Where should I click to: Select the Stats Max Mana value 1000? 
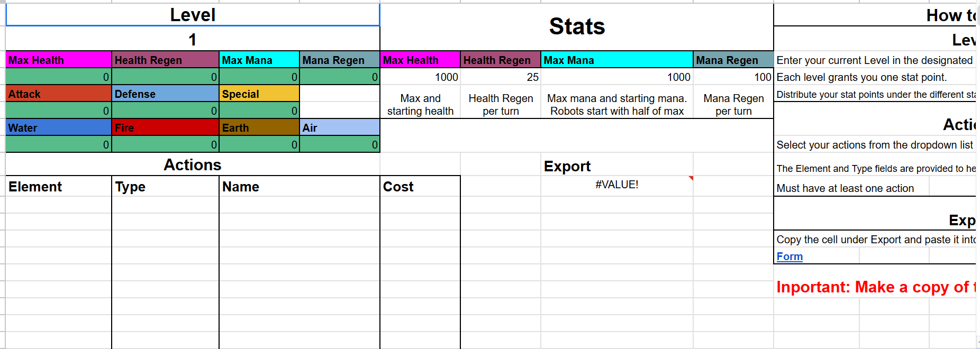click(x=616, y=77)
